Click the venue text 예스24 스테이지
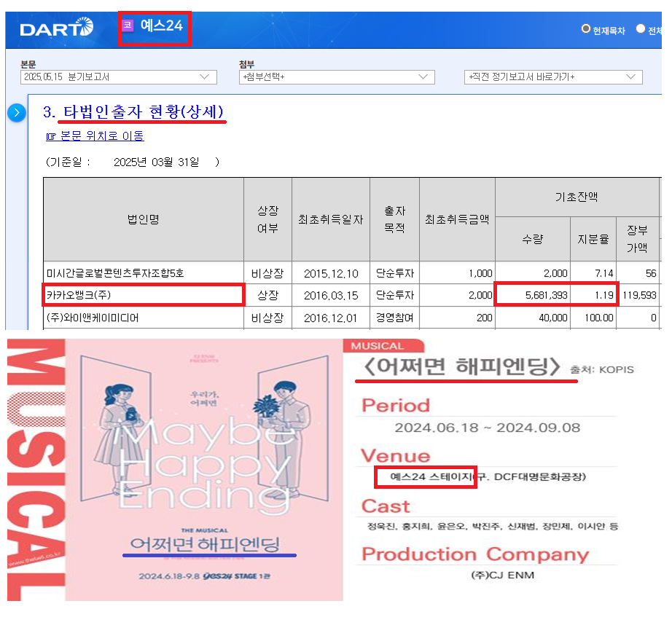This screenshot has width=672, height=617. 431,477
